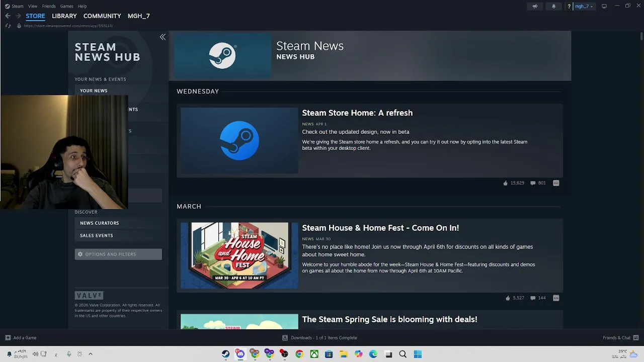This screenshot has width=644, height=362.
Task: Open Discord from the Windows taskbar
Action: [x=240, y=354]
